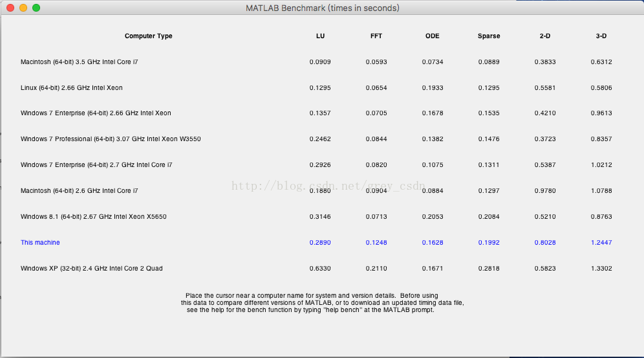644x358 pixels.
Task: Click the green zoom window button
Action: click(x=36, y=8)
